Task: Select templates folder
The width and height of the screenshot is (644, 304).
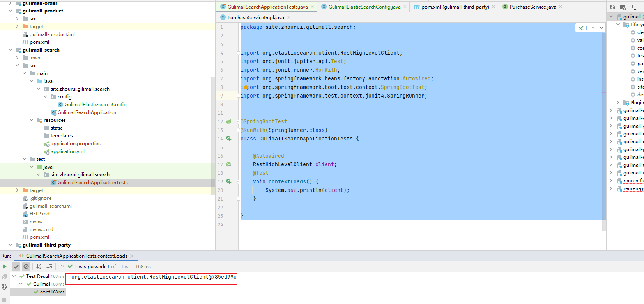Action: click(x=62, y=135)
